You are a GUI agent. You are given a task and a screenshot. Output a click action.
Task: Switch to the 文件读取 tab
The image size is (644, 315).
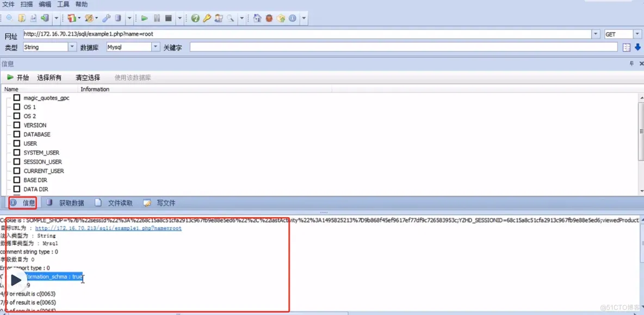tap(114, 203)
